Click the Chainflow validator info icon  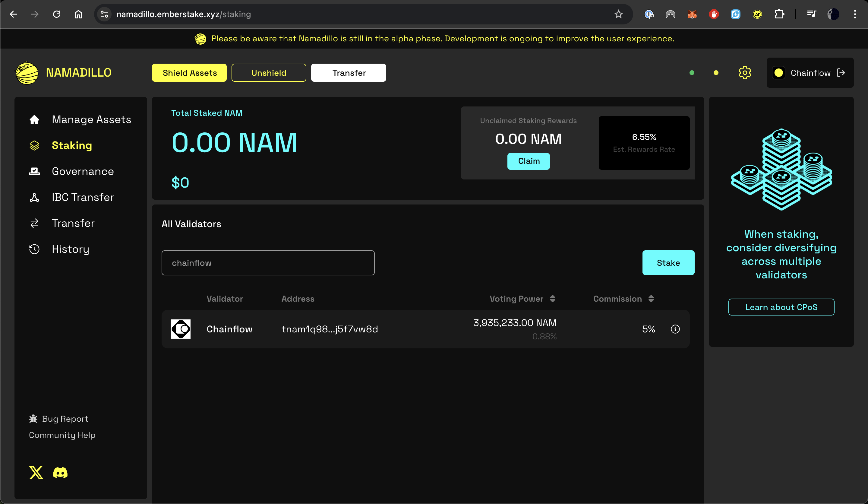pos(675,329)
